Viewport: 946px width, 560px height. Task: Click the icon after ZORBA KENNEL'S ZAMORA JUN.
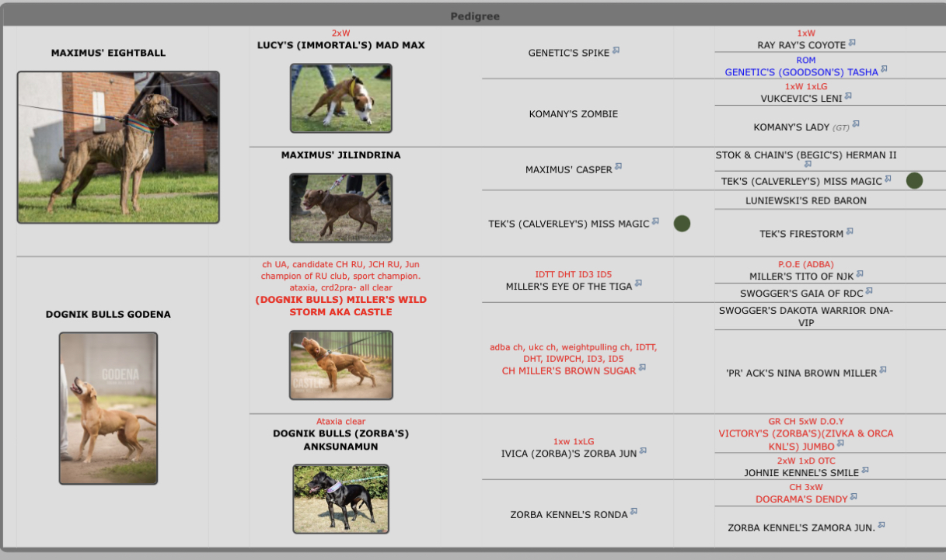(x=881, y=525)
